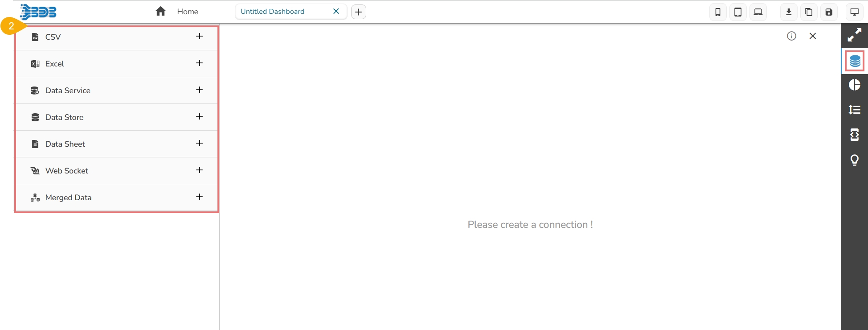Switch to tablet view
868x330 pixels.
tap(738, 12)
